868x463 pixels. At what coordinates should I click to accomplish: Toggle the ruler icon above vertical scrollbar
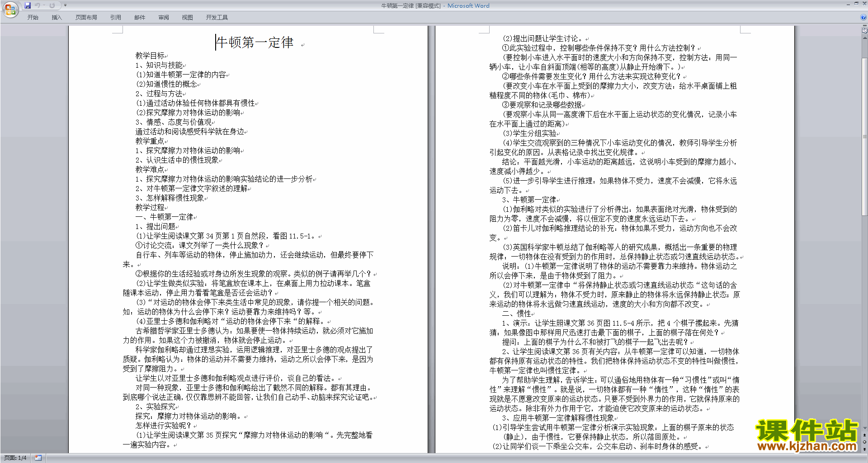[x=865, y=31]
